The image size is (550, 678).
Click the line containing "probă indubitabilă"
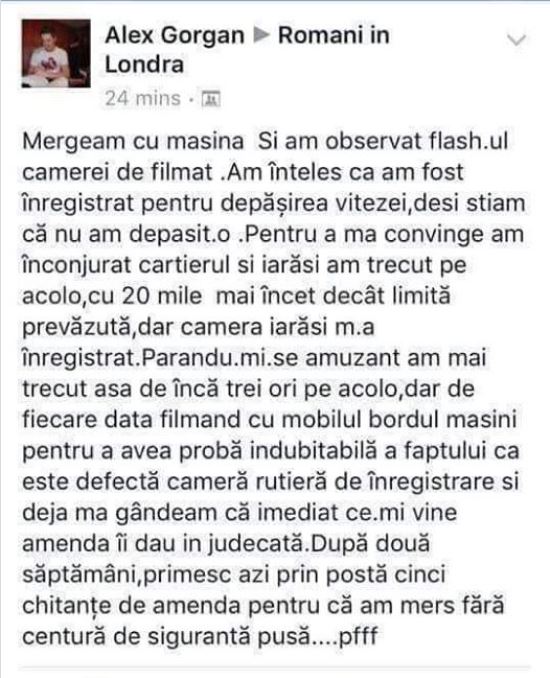click(x=271, y=451)
